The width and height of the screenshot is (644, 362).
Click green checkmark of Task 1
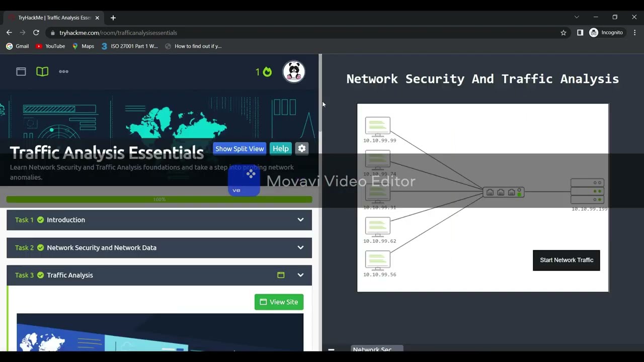tap(40, 220)
